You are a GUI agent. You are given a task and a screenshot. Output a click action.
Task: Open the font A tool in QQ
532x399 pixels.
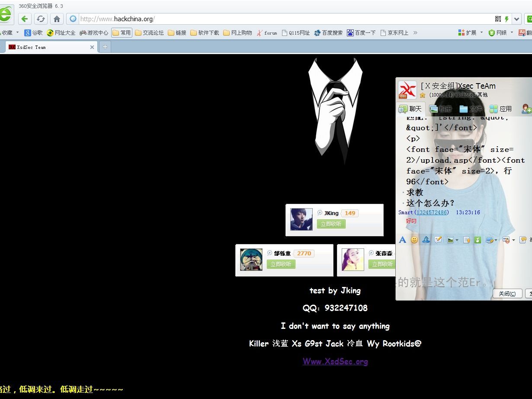402,240
